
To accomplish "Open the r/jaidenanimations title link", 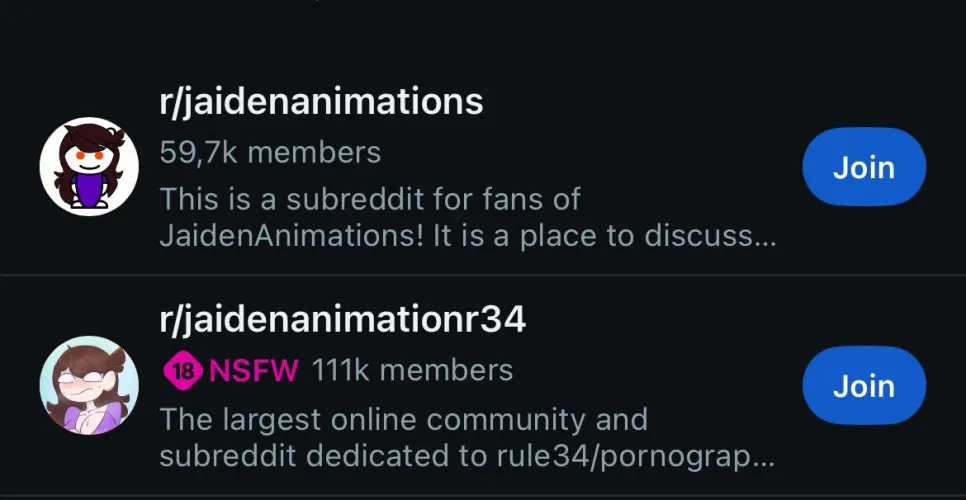I will coord(321,101).
